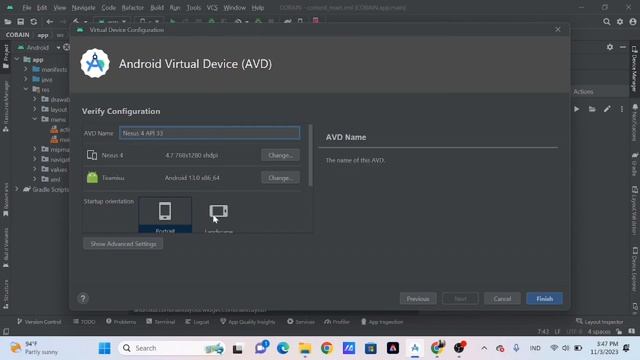Expand the java folder
This screenshot has height=360, width=640.
(x=26, y=79)
